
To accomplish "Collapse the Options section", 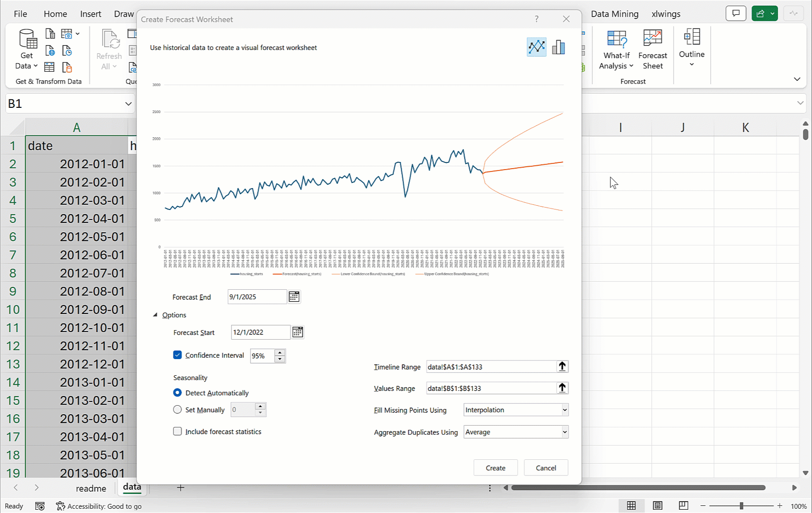I will point(155,315).
